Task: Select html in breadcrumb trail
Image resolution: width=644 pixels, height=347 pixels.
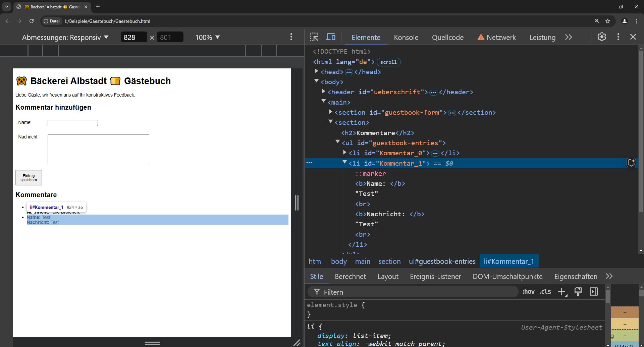Action: (316, 261)
